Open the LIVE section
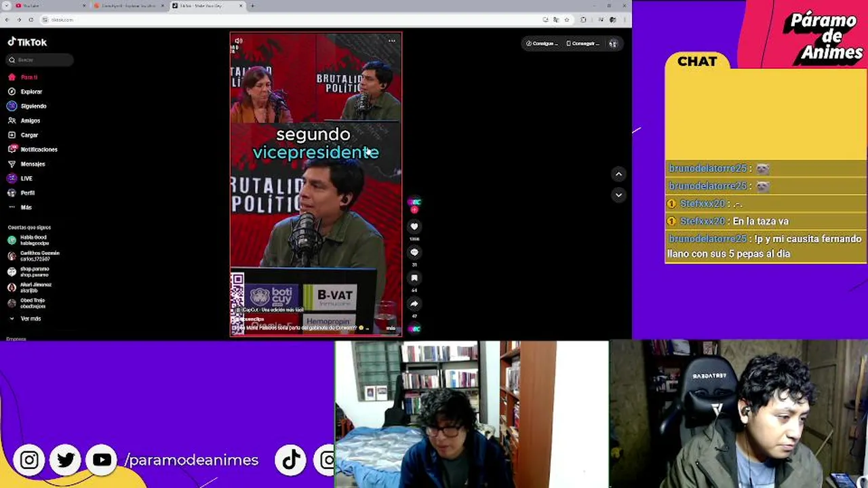This screenshot has height=488, width=868. click(x=20, y=178)
